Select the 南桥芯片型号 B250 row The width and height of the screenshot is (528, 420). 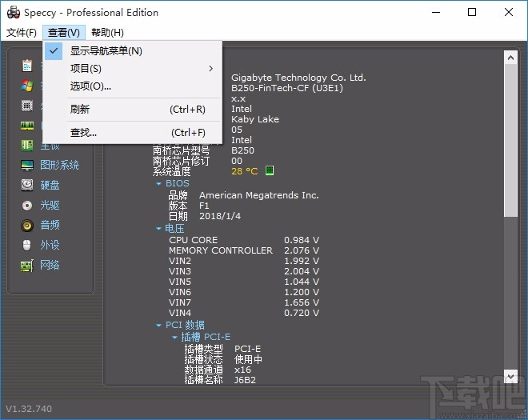point(203,150)
